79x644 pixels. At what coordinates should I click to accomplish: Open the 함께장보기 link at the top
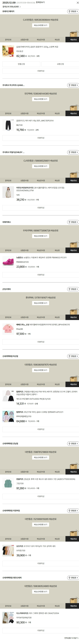(x=40, y=3)
